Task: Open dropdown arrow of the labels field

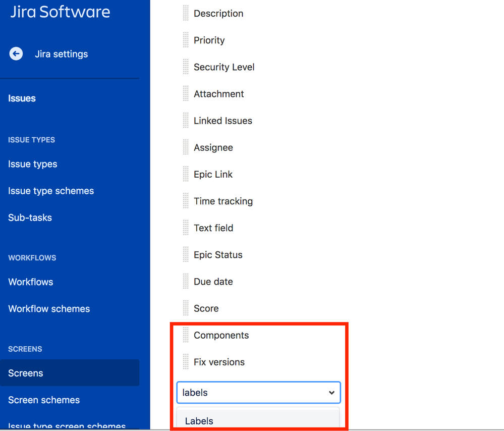Action: coord(332,393)
